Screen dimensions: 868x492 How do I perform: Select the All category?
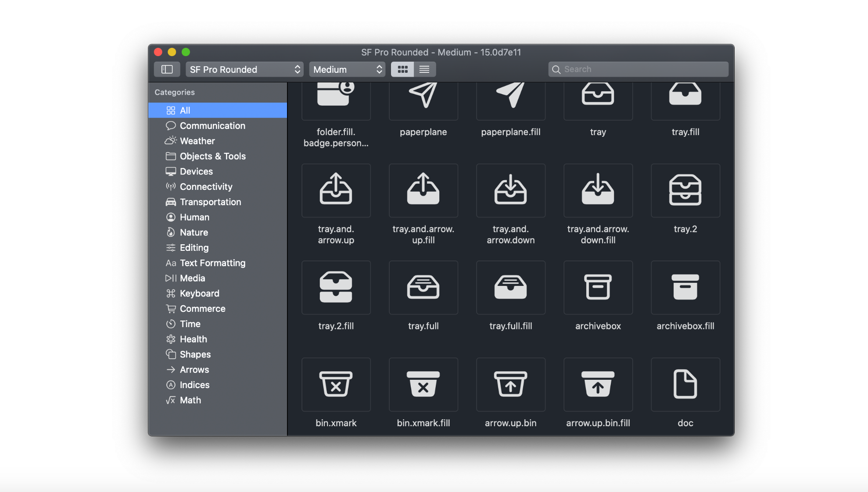(x=218, y=111)
